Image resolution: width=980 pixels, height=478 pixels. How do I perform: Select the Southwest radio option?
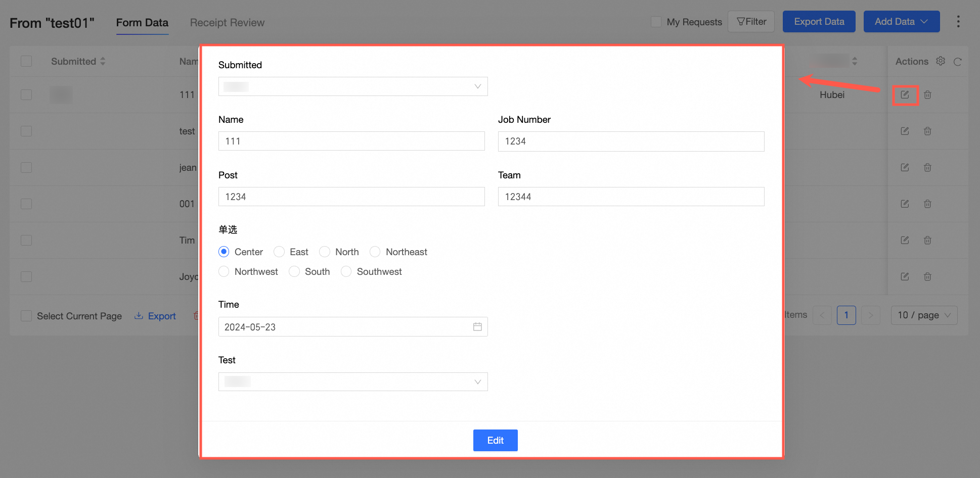click(346, 271)
